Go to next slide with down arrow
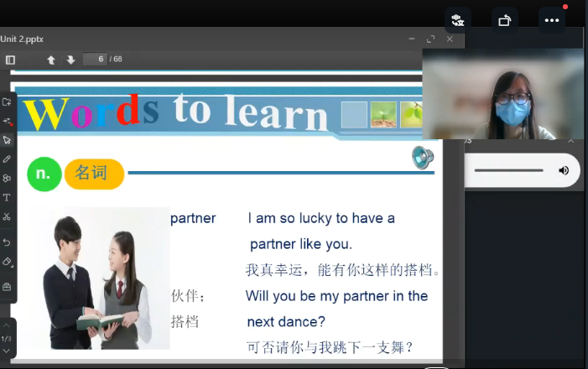 click(70, 60)
